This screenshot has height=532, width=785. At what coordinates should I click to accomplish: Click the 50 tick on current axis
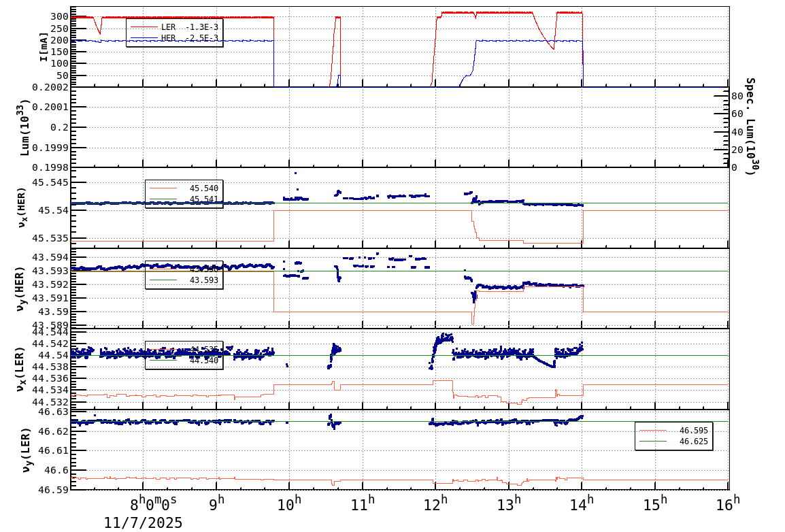(63, 76)
